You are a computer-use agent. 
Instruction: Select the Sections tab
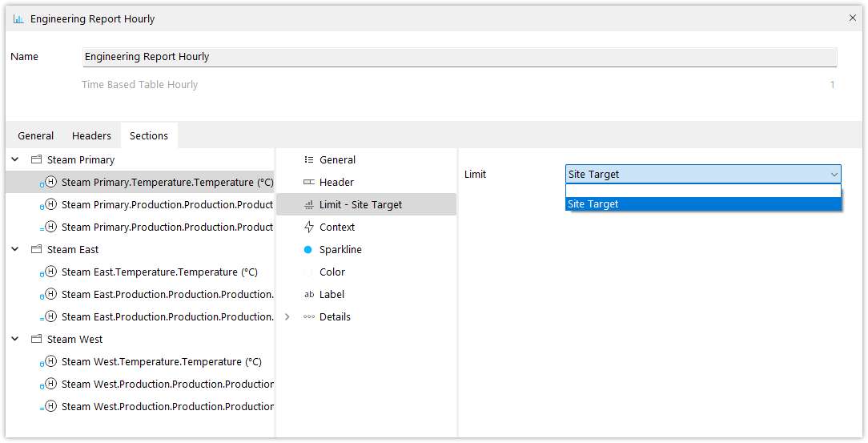click(149, 135)
